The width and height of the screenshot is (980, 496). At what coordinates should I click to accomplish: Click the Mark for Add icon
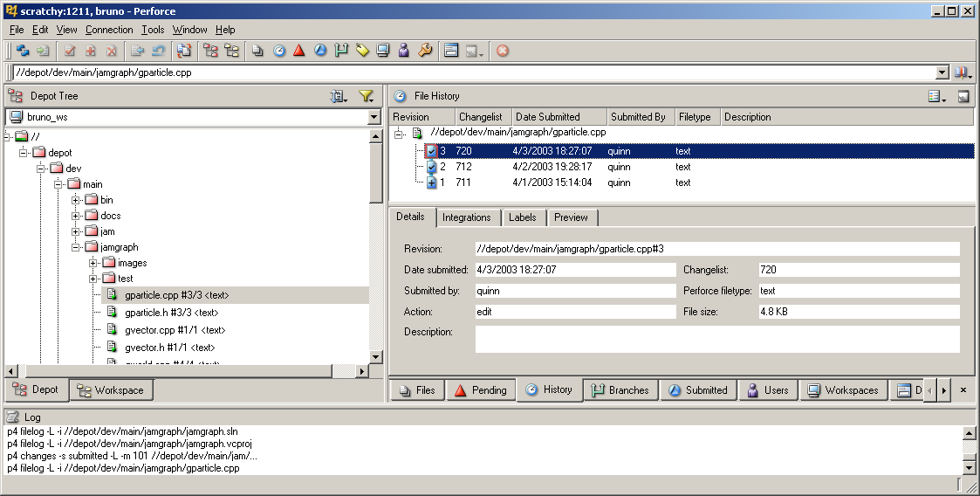[x=91, y=51]
